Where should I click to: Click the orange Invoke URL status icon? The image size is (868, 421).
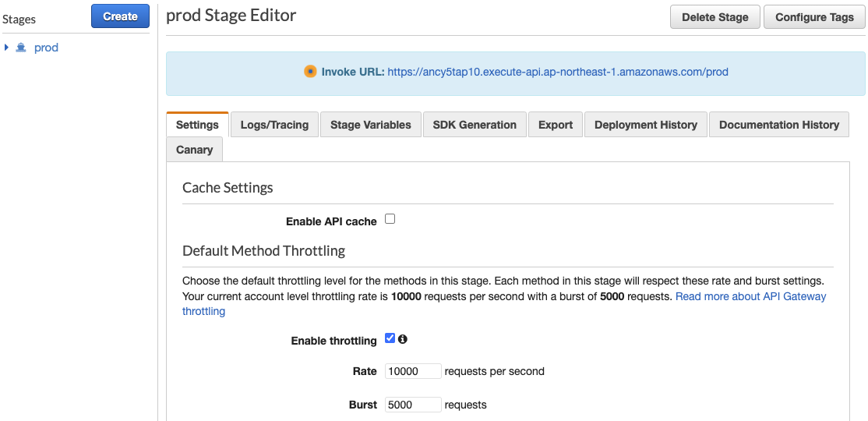310,72
